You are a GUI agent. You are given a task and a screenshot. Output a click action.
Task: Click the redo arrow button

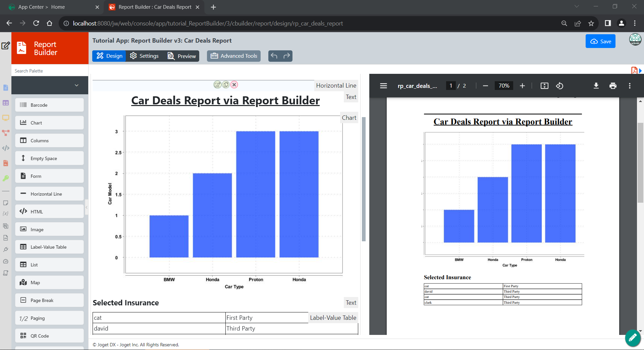tap(286, 56)
